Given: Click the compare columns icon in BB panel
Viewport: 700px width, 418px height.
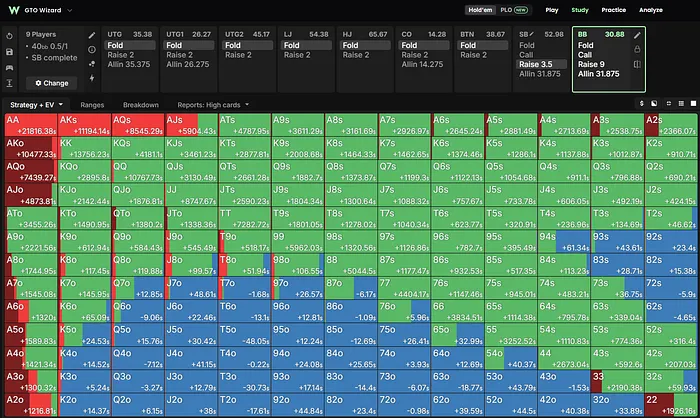Looking at the screenshot, I should click(x=637, y=64).
